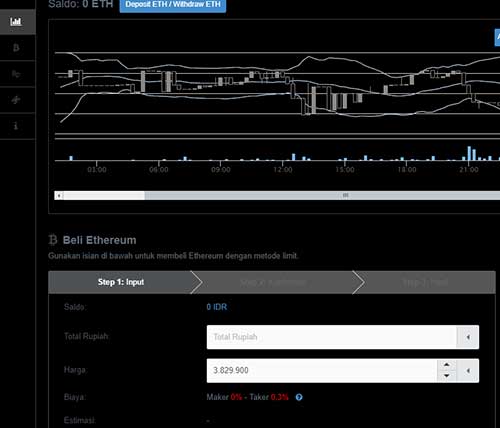Click the Saldo: 0 ETH text
Image resolution: width=500 pixels, height=428 pixels.
pos(81,4)
